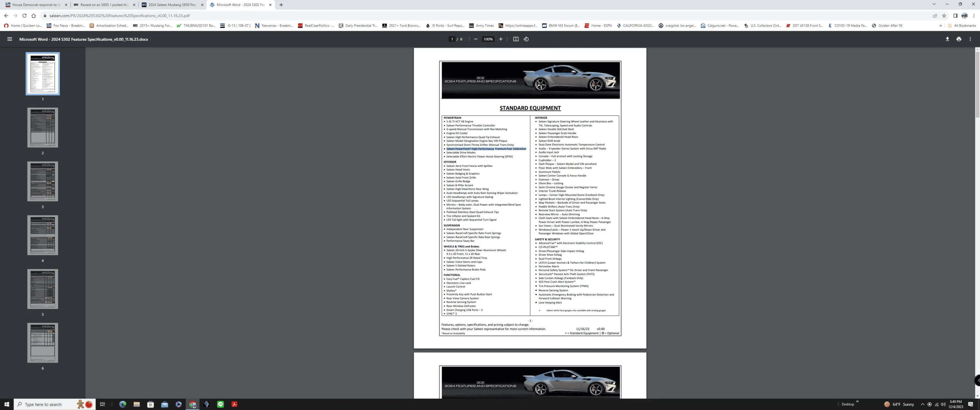The image size is (980, 410).
Task: Open Golden After 50 bookmark
Action: click(887, 25)
